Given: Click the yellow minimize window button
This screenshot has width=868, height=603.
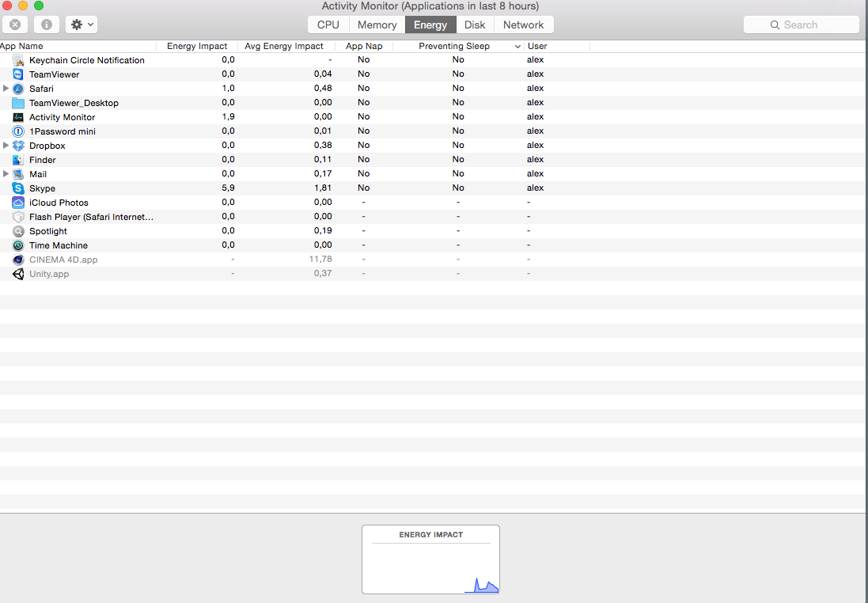Looking at the screenshot, I should pos(23,6).
